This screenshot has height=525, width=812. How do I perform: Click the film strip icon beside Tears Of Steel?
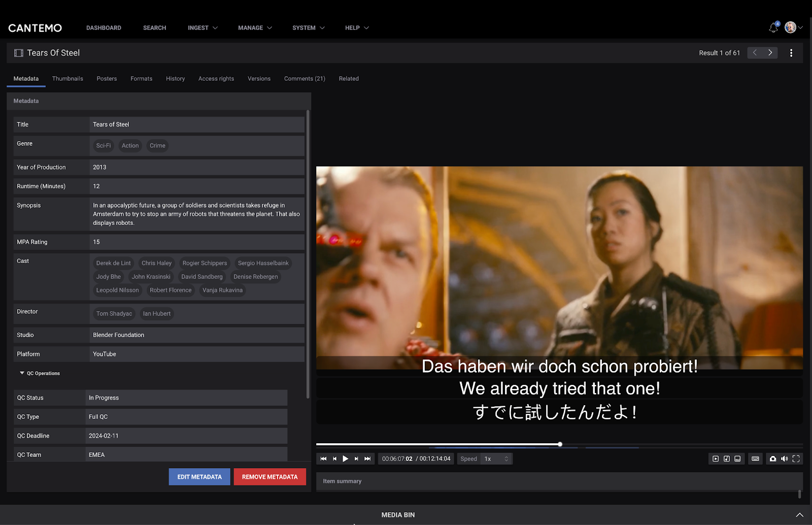tap(18, 52)
